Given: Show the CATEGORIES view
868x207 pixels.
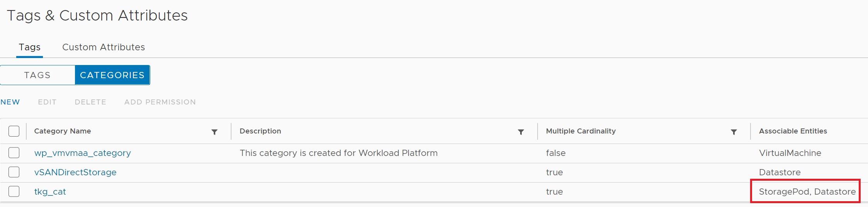Looking at the screenshot, I should click(112, 75).
